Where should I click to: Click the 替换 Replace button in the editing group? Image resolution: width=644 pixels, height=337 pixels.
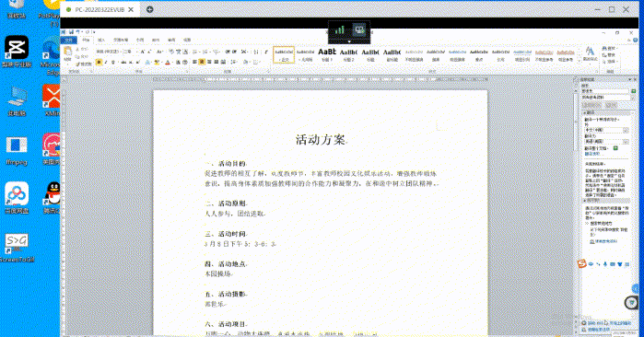[609, 55]
